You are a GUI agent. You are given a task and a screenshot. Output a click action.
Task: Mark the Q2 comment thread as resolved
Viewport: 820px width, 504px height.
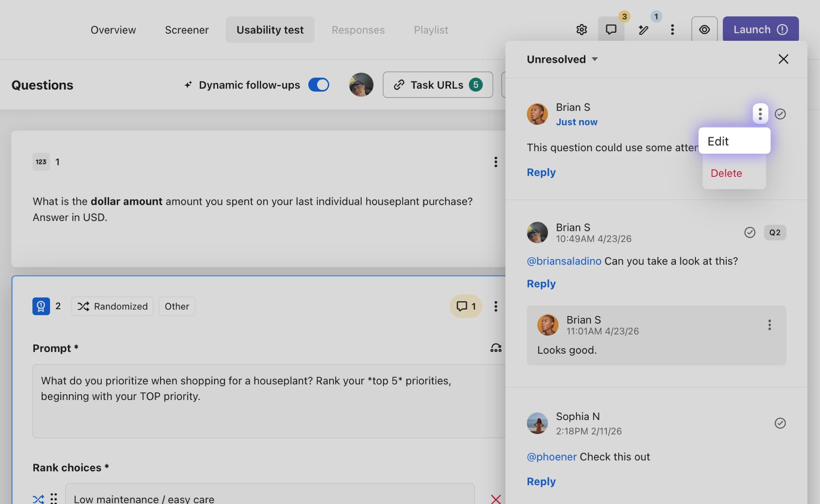(750, 232)
